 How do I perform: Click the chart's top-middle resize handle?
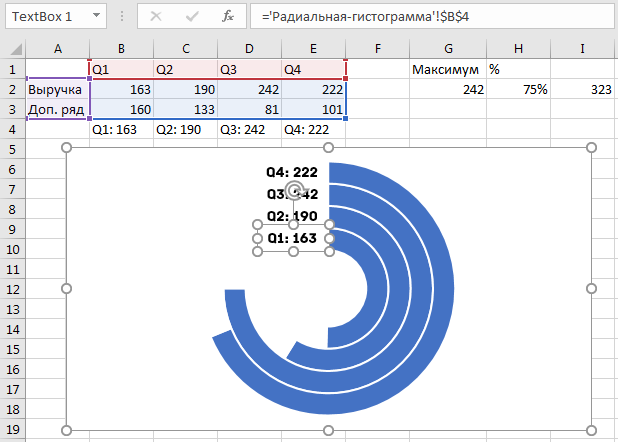[328, 147]
